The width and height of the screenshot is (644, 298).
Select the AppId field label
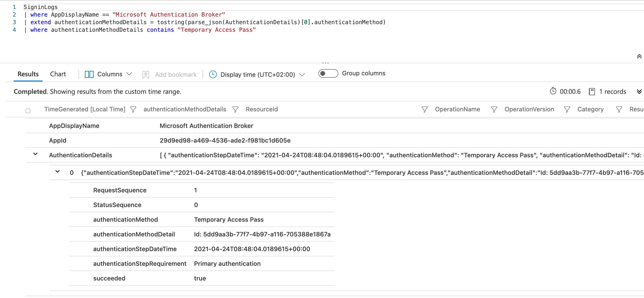(x=57, y=140)
